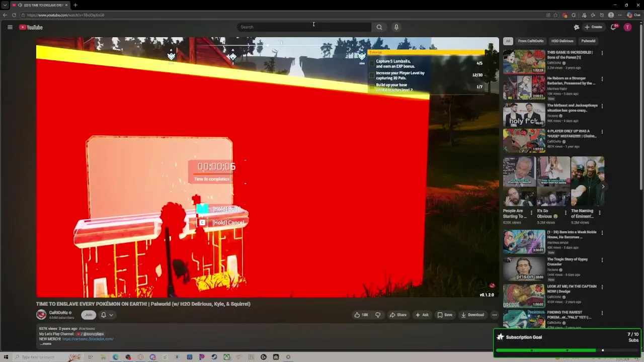Select the All filter chip
644x362 pixels.
pos(508,41)
